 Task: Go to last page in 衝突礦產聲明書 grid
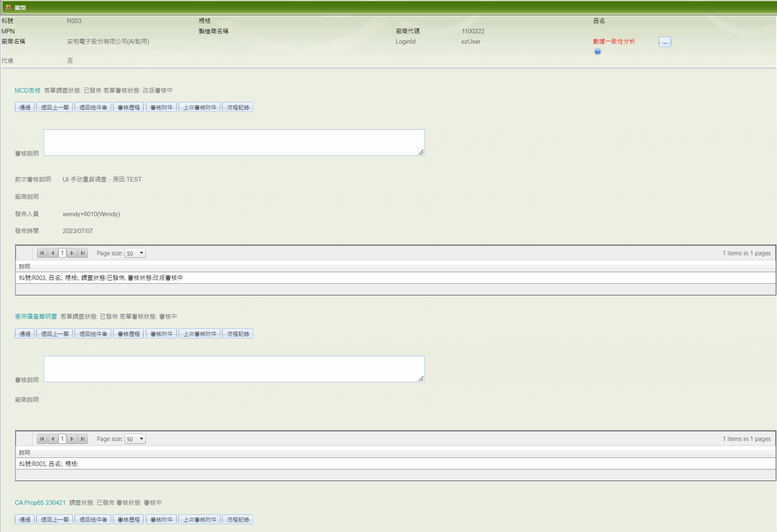[x=83, y=439]
